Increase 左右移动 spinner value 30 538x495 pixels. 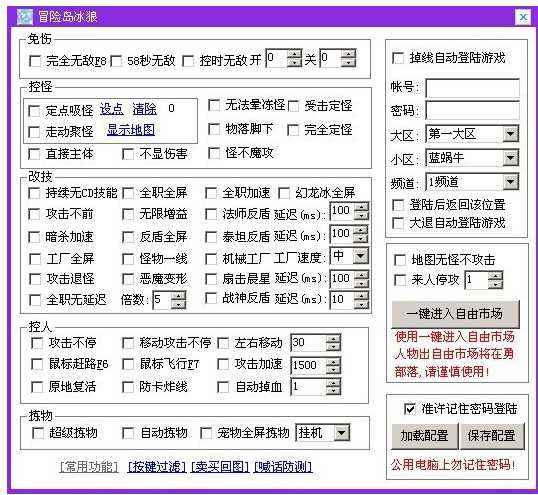[x=334, y=339]
